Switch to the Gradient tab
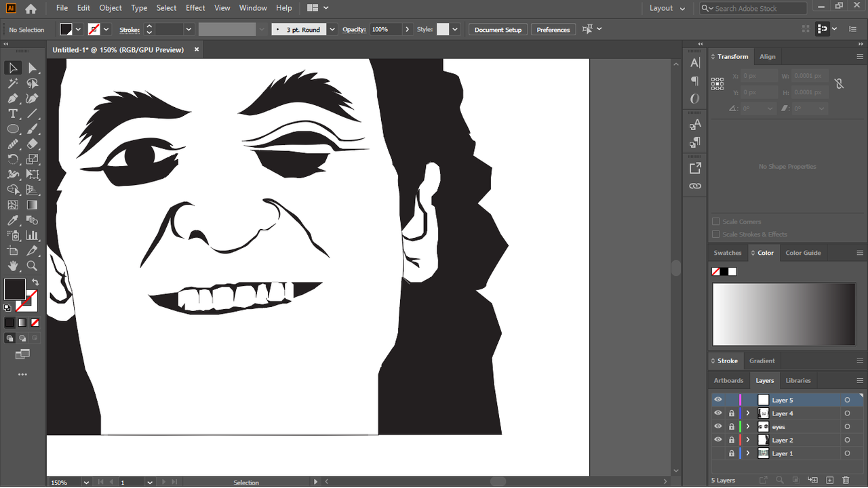The image size is (868, 488). click(x=762, y=361)
